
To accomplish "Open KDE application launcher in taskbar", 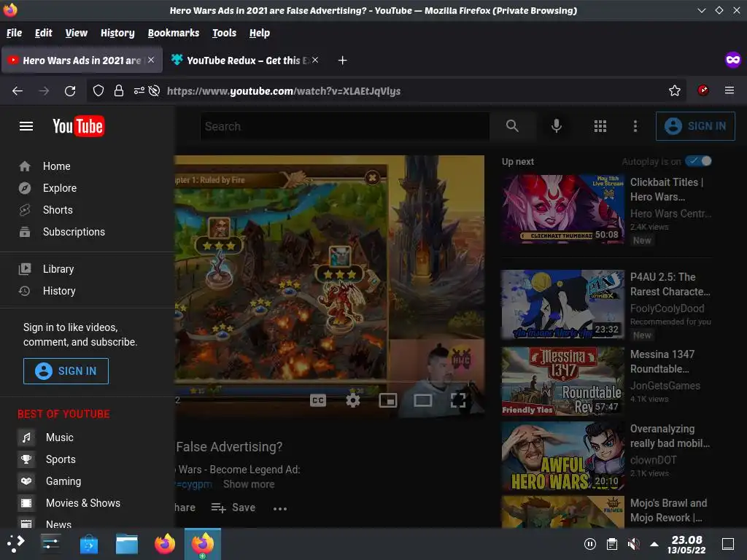I will pos(16,544).
